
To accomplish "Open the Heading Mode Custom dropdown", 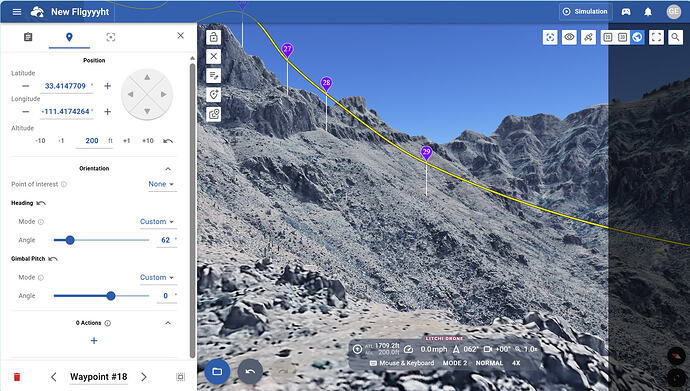I will [157, 222].
